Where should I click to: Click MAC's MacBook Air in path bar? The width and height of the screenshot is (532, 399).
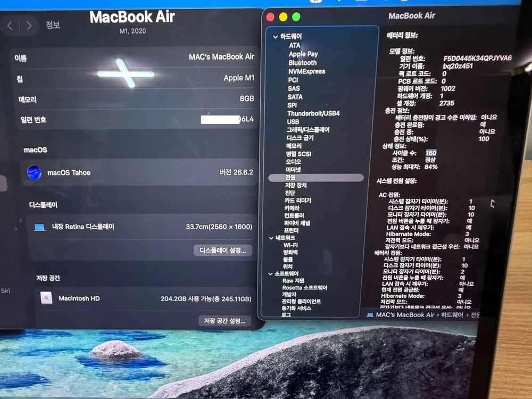(x=405, y=315)
